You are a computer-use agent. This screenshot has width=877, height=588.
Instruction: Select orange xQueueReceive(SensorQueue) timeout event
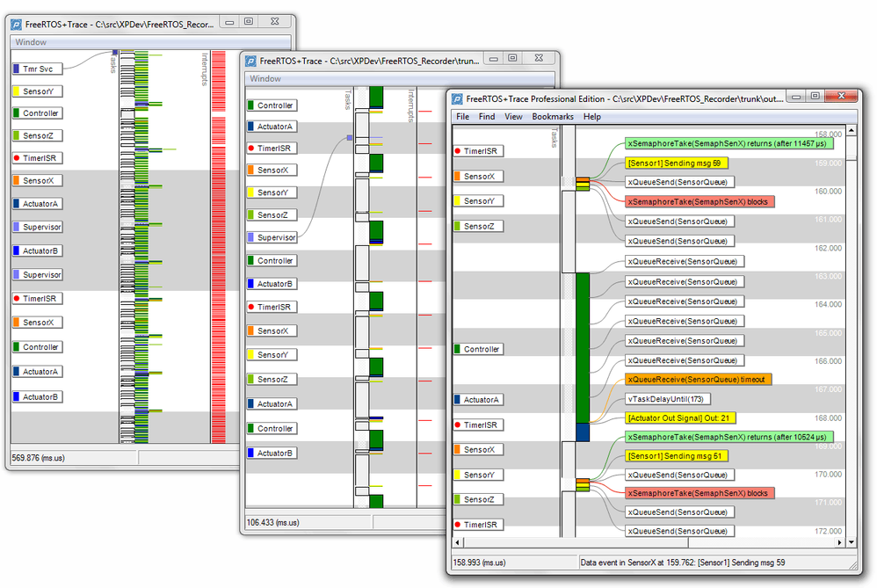(x=698, y=380)
